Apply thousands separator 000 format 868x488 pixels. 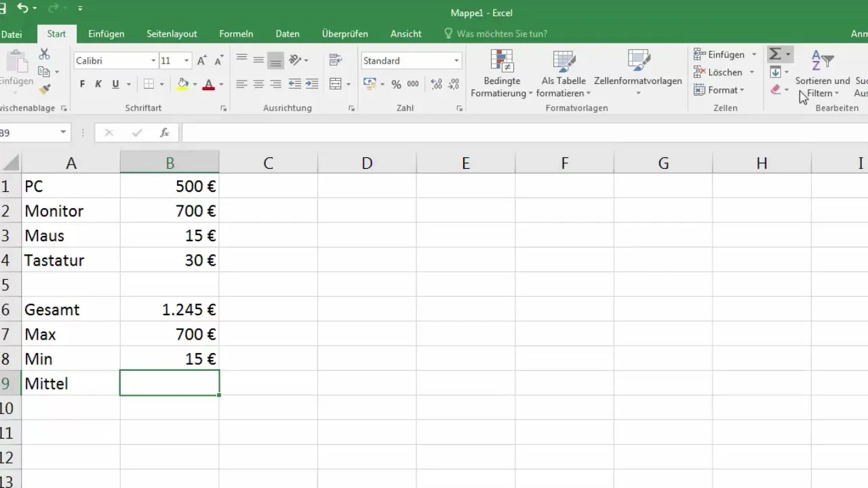[414, 84]
